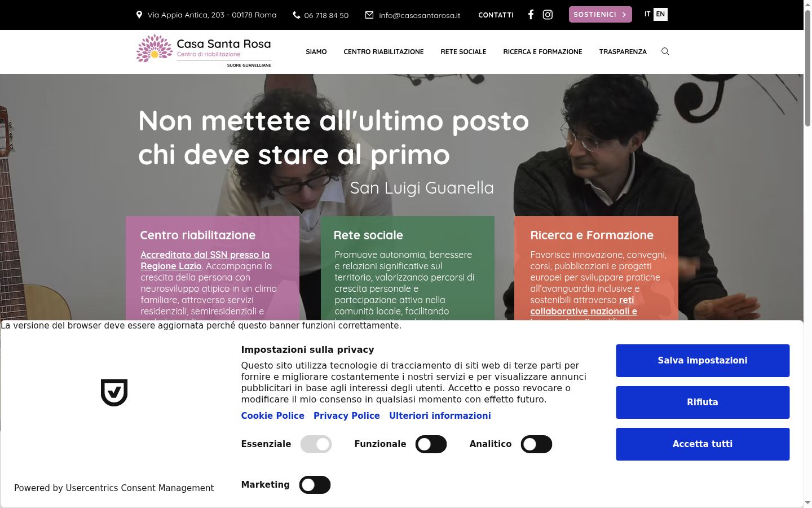This screenshot has height=508, width=812.
Task: Open the Privacy Police link
Action: pos(347,415)
